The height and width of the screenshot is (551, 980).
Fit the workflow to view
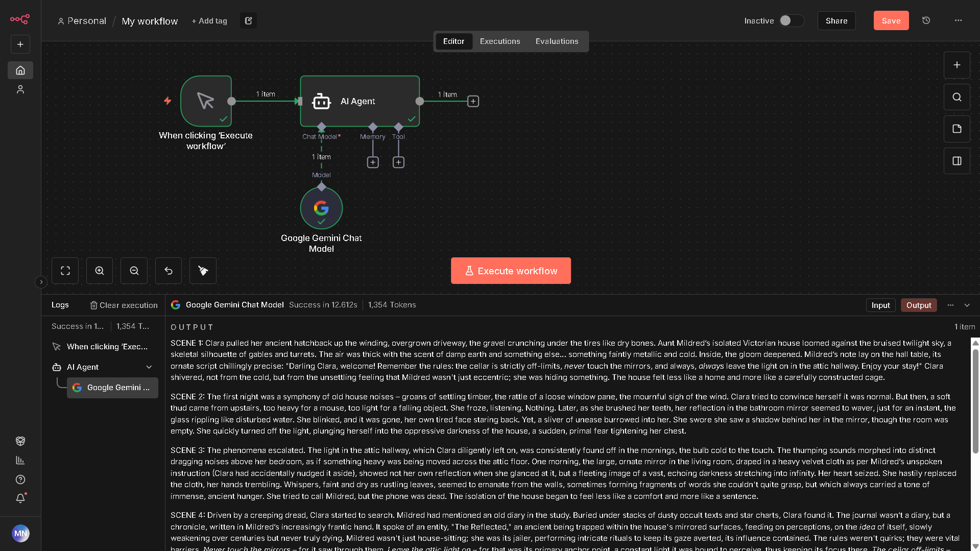pos(65,271)
